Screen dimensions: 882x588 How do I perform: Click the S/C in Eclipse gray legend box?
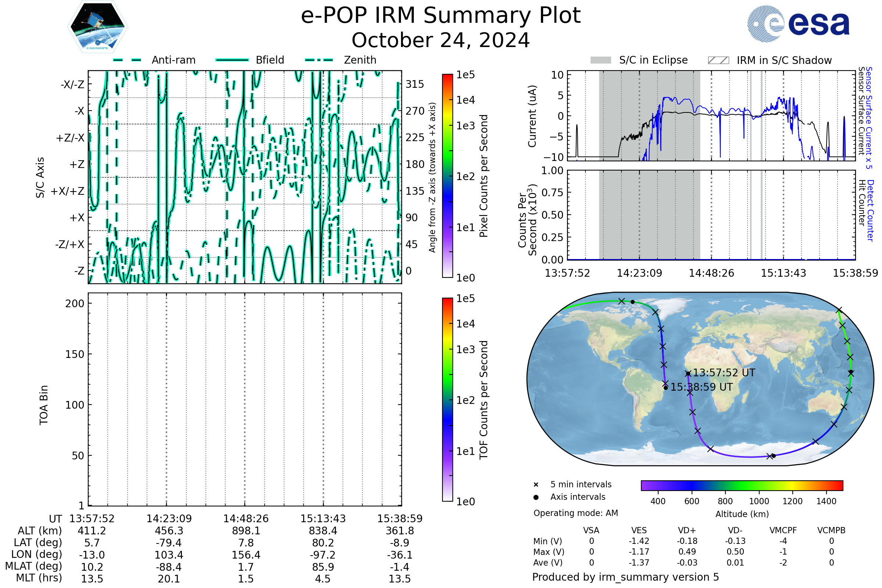click(601, 60)
